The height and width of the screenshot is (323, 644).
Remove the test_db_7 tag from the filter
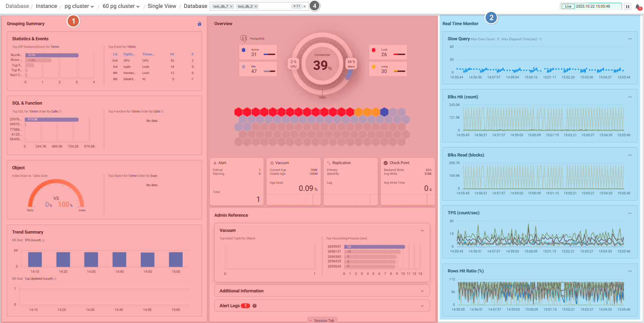click(231, 7)
